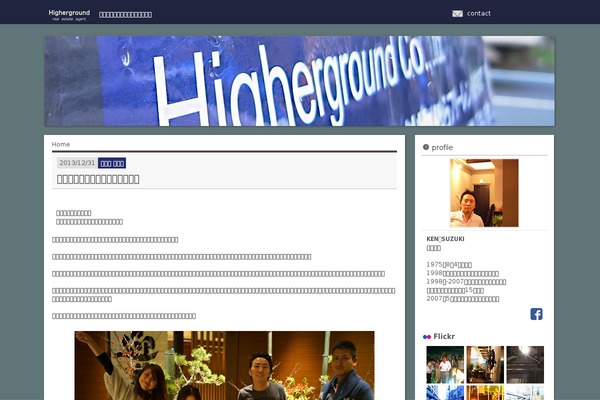This screenshot has height=400, width=600.
Task: Click the Flickr logo dots icon
Action: click(427, 337)
